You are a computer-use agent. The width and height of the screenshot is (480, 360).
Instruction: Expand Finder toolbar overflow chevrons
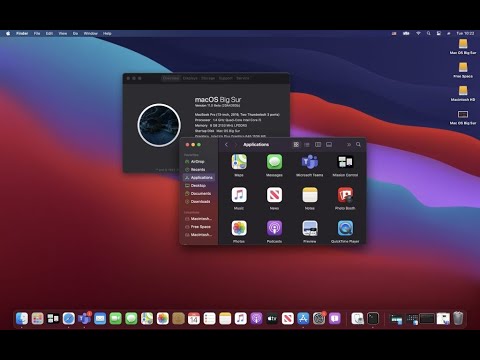(349, 144)
